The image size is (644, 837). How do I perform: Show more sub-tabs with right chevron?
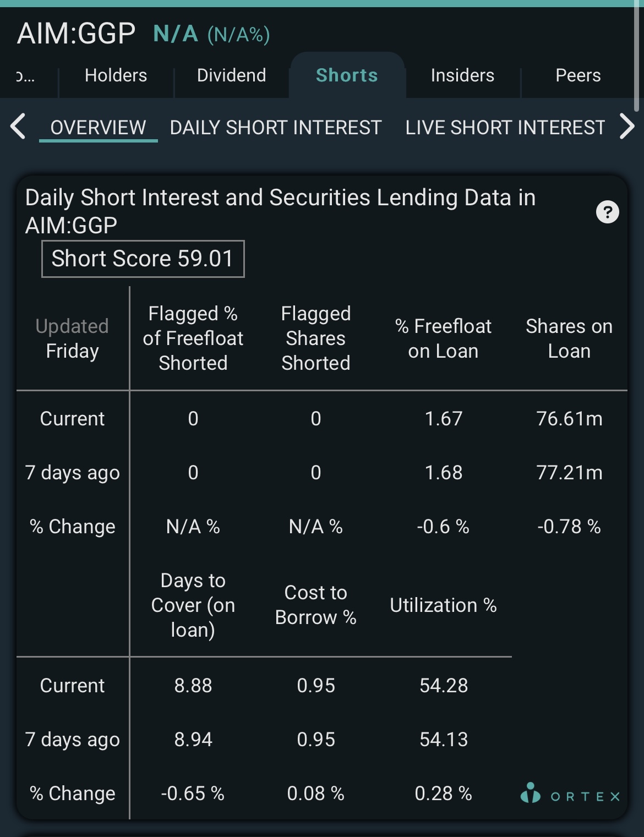pyautogui.click(x=627, y=127)
